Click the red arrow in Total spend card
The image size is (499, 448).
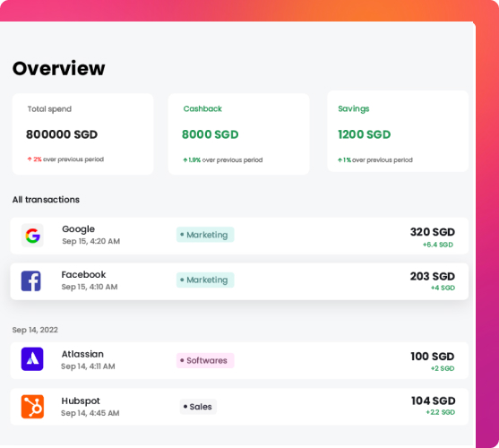(x=30, y=159)
